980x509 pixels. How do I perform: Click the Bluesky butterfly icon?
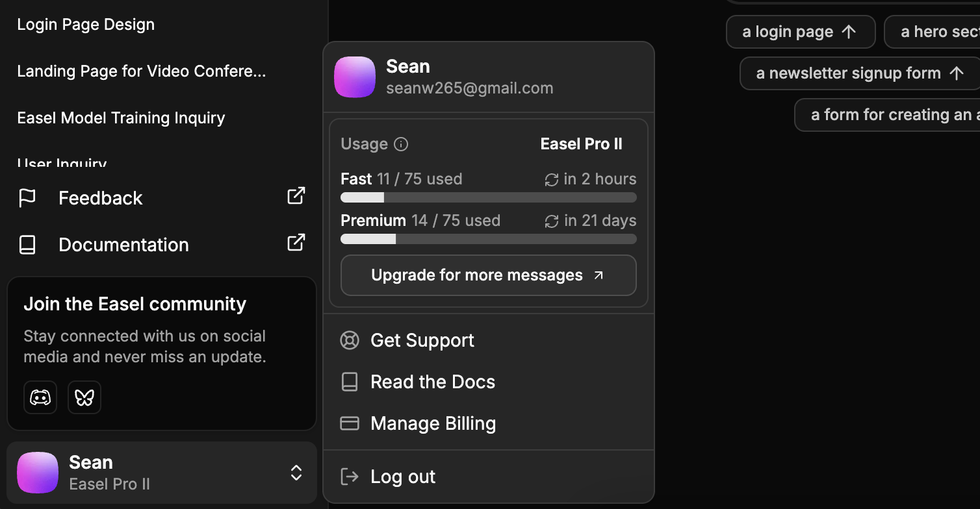click(x=84, y=397)
